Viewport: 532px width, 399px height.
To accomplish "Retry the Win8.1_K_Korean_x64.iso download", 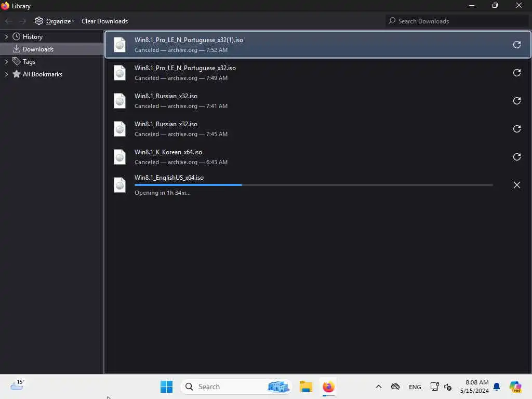I will (516, 157).
